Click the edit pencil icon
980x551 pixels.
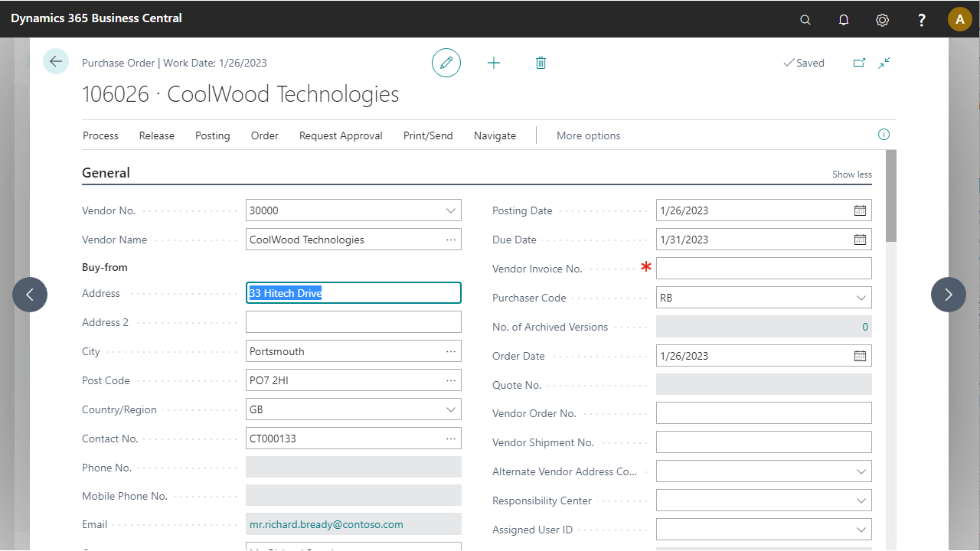(x=446, y=63)
